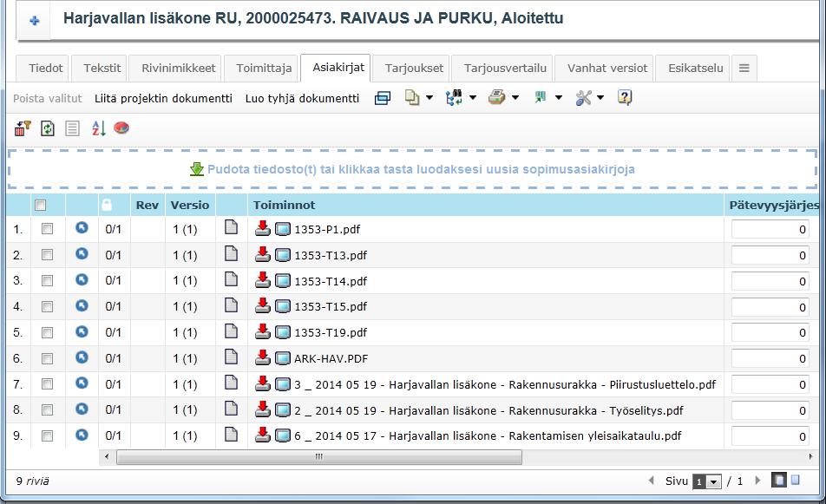Screen dimensions: 826x504
Task: Click the printer icon
Action: pyautogui.click(x=497, y=97)
